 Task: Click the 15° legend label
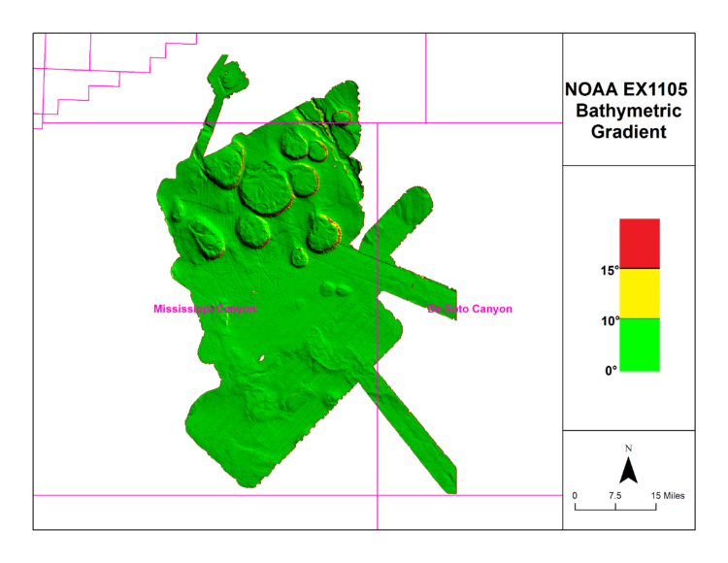pyautogui.click(x=610, y=271)
